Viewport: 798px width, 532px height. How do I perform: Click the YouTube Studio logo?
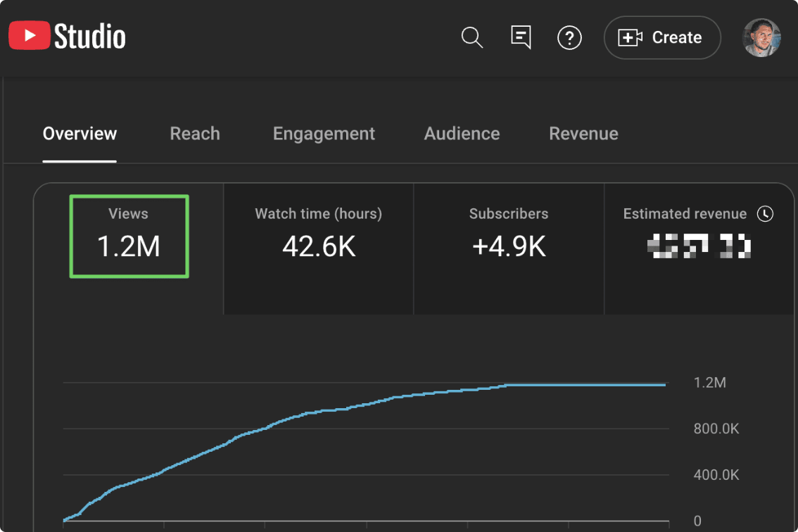tap(67, 37)
